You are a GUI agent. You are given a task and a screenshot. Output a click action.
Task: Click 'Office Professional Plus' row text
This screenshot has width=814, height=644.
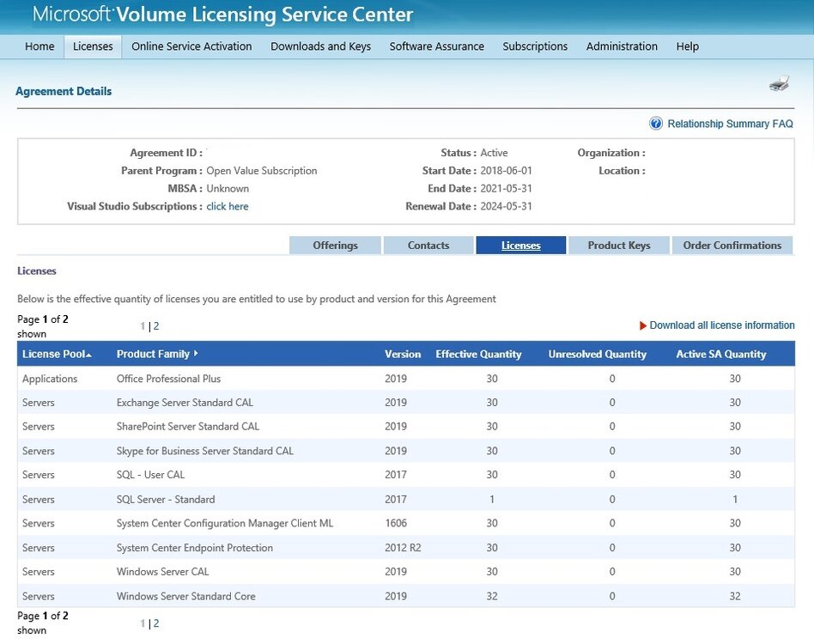coord(168,379)
